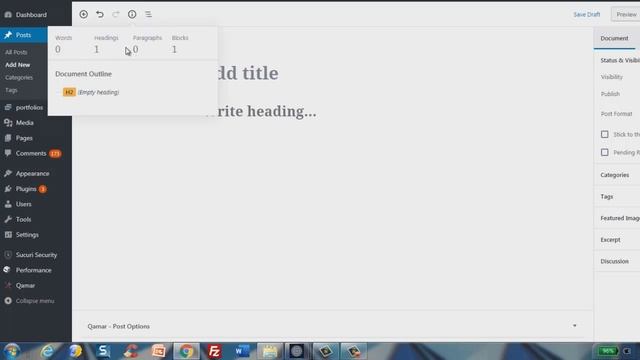This screenshot has width=640, height=360.
Task: Click Save Draft
Action: [587, 14]
